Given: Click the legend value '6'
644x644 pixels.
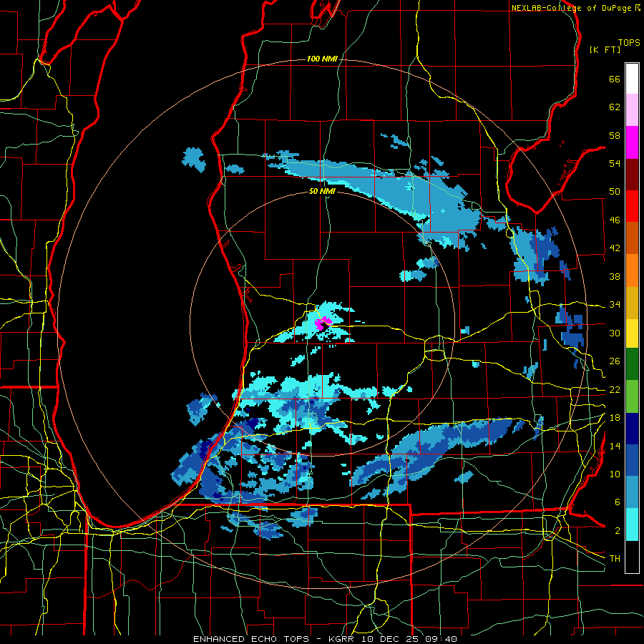Looking at the screenshot, I should (618, 502).
